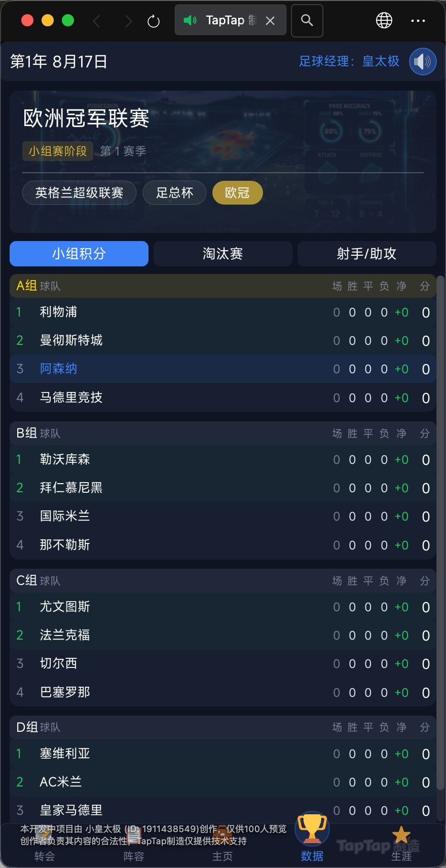Click the tab audio speaker icon
Image resolution: width=446 pixels, height=868 pixels.
190,20
